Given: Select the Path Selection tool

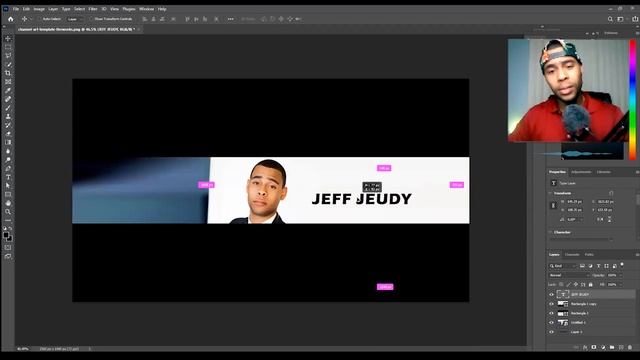Looking at the screenshot, I should 8,186.
